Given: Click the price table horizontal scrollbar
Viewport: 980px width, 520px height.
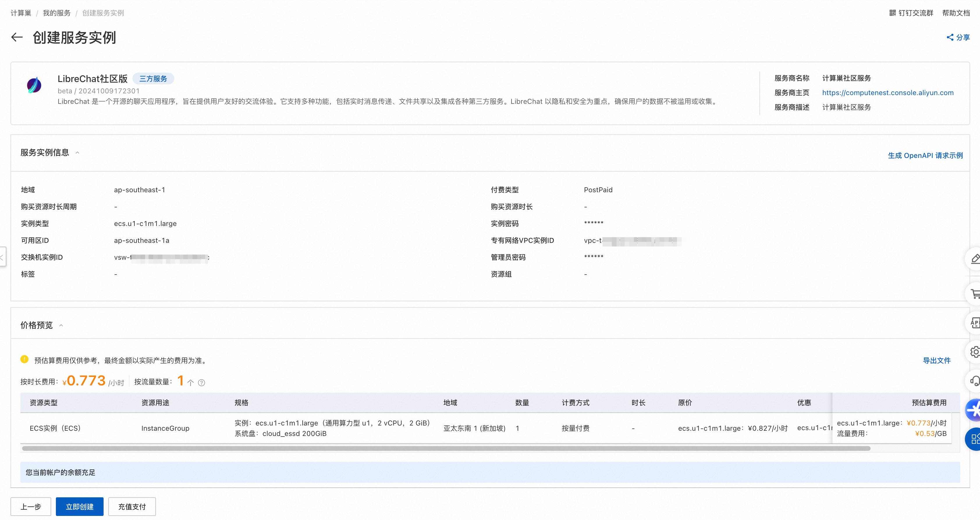Looking at the screenshot, I should click(x=446, y=448).
